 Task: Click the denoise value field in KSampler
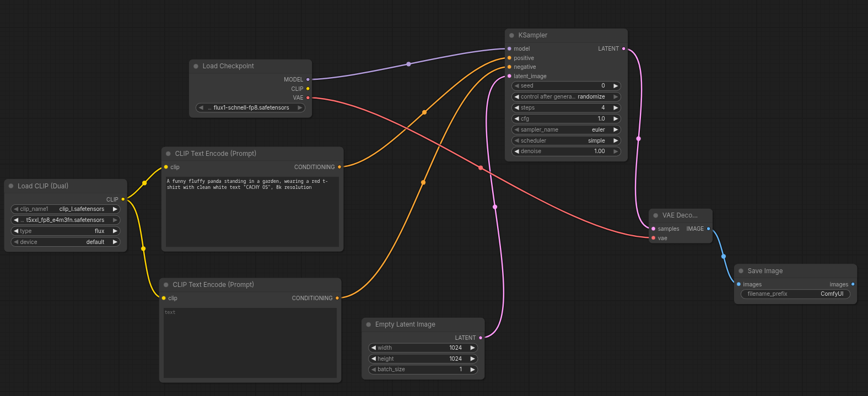tap(566, 151)
